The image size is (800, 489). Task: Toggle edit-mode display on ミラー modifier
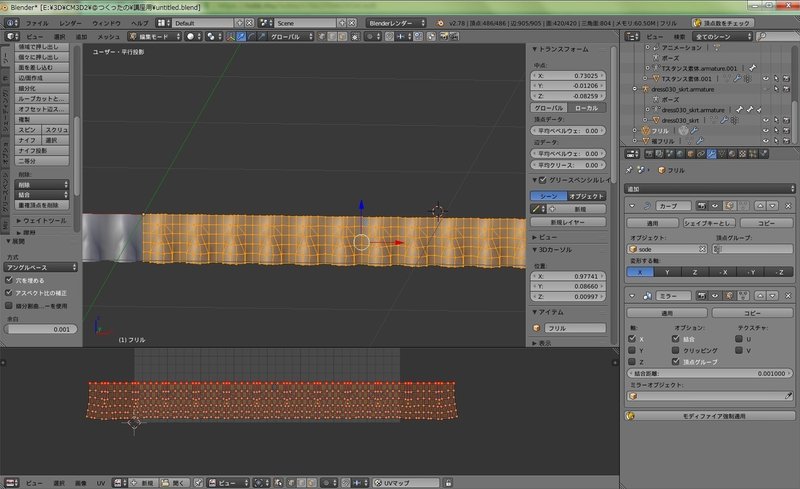pos(730,296)
